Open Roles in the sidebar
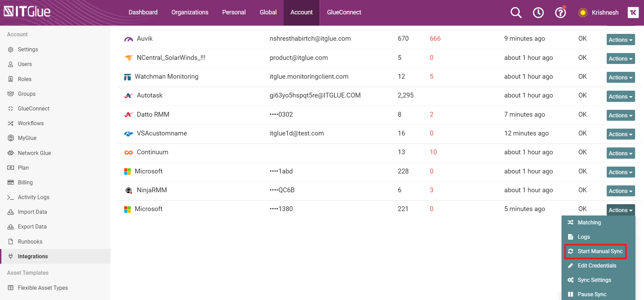 (x=25, y=79)
